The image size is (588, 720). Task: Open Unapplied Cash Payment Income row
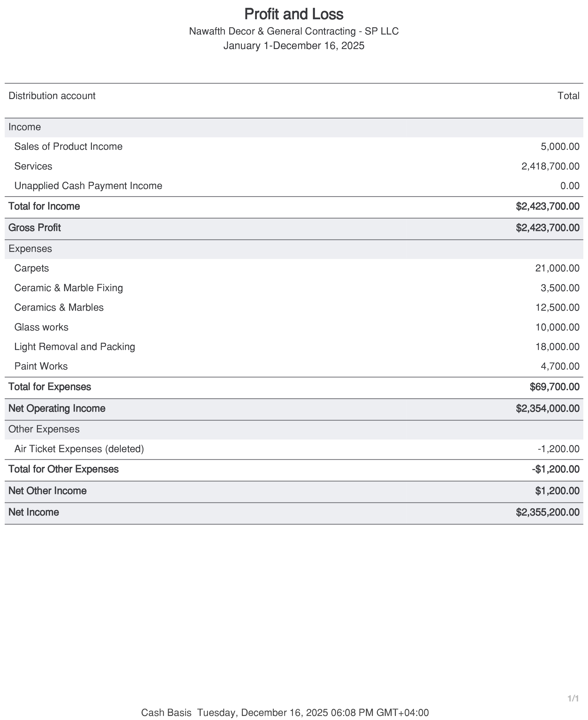pyautogui.click(x=88, y=186)
